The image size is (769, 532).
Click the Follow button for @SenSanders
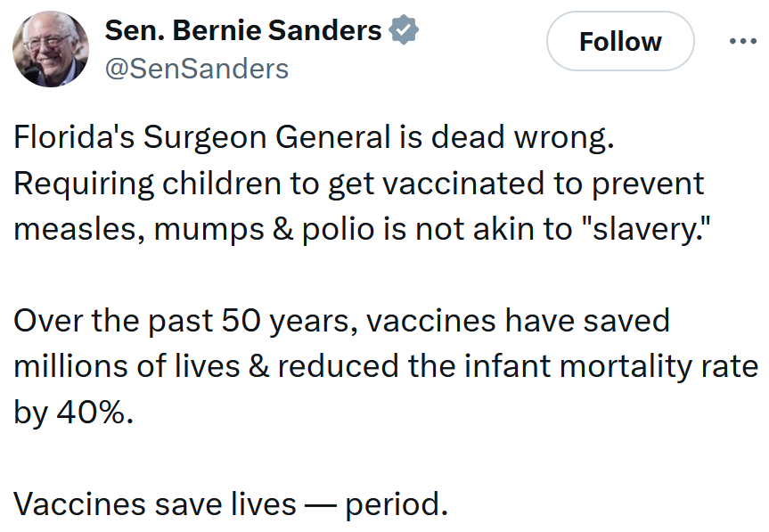click(619, 41)
